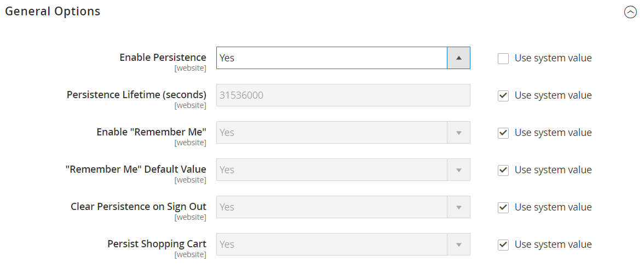This screenshot has width=644, height=267.
Task: Click the Persistence Lifetime seconds input field
Action: (343, 95)
